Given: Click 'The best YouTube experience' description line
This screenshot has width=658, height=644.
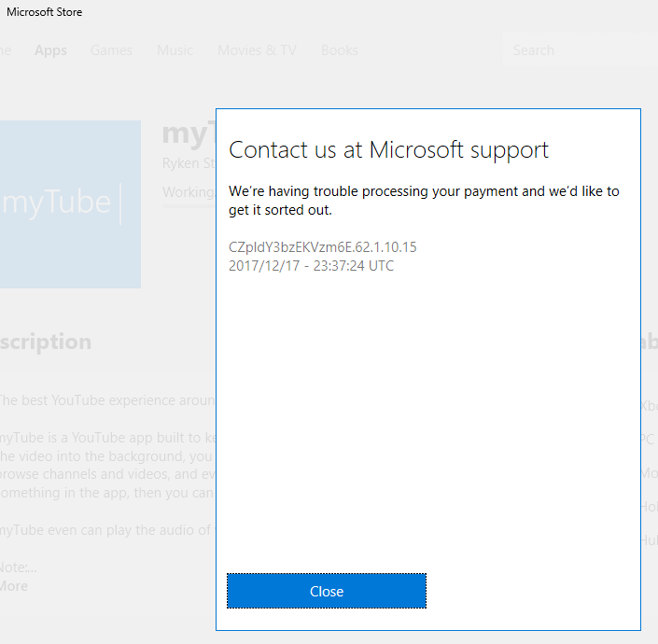Looking at the screenshot, I should point(107,400).
